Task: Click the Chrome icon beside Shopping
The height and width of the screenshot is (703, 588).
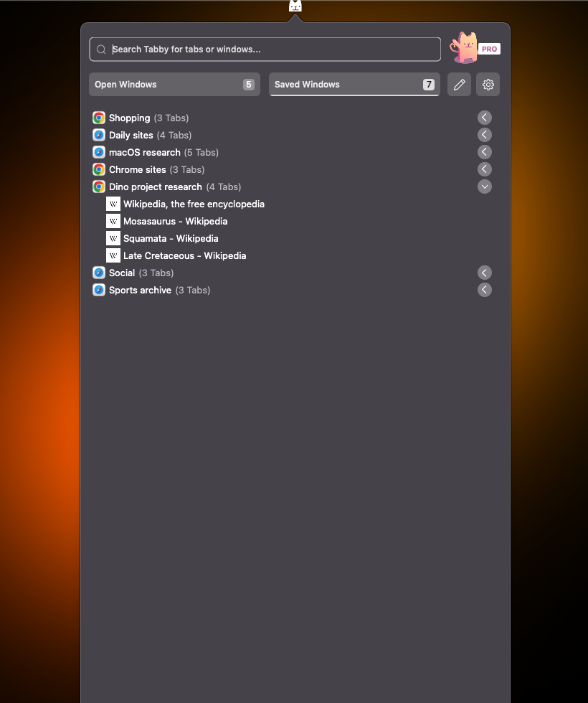Action: (x=99, y=118)
